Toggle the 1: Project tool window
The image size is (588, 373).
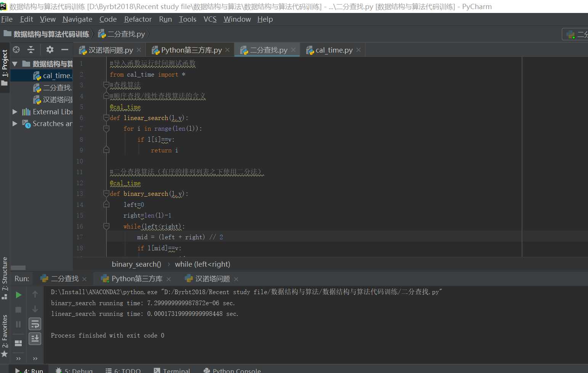[x=5, y=67]
